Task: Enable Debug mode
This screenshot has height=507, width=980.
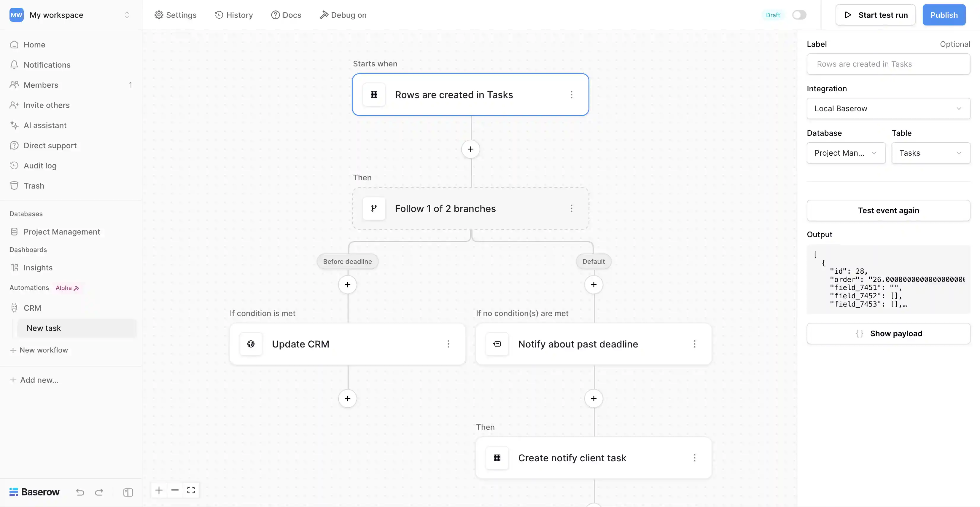Action: click(343, 15)
